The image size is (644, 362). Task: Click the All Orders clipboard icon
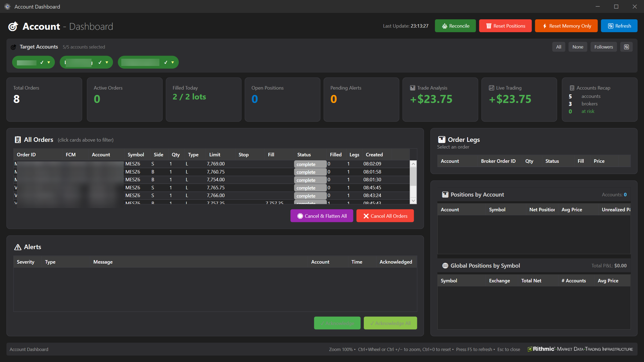(x=18, y=140)
